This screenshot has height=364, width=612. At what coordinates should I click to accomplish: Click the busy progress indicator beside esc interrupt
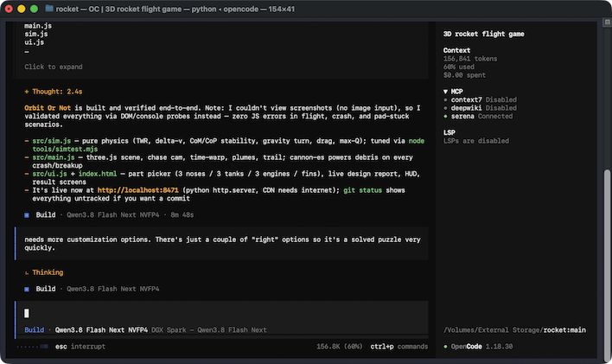point(32,347)
